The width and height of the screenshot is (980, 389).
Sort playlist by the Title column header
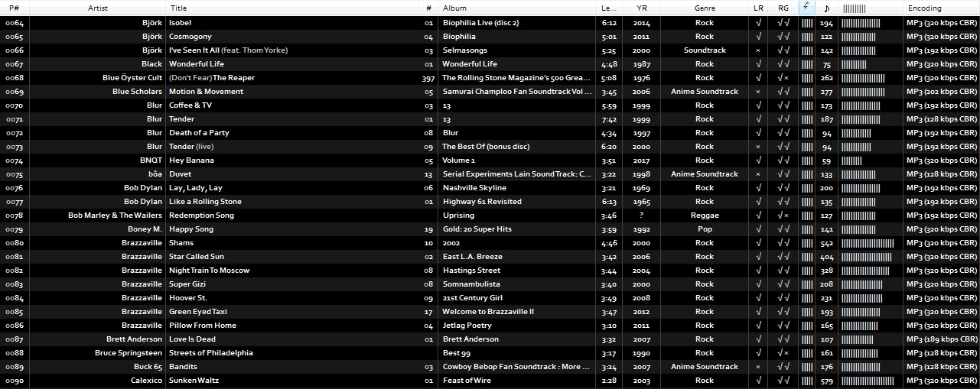pos(294,8)
